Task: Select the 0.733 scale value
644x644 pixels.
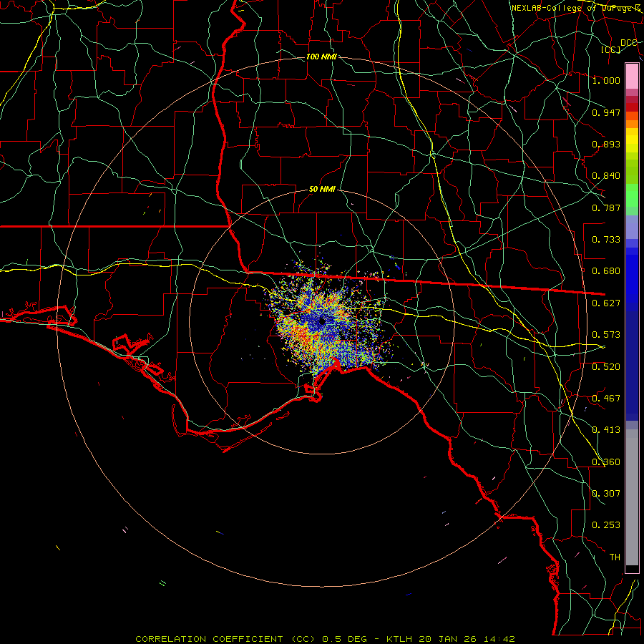Action: click(x=606, y=240)
